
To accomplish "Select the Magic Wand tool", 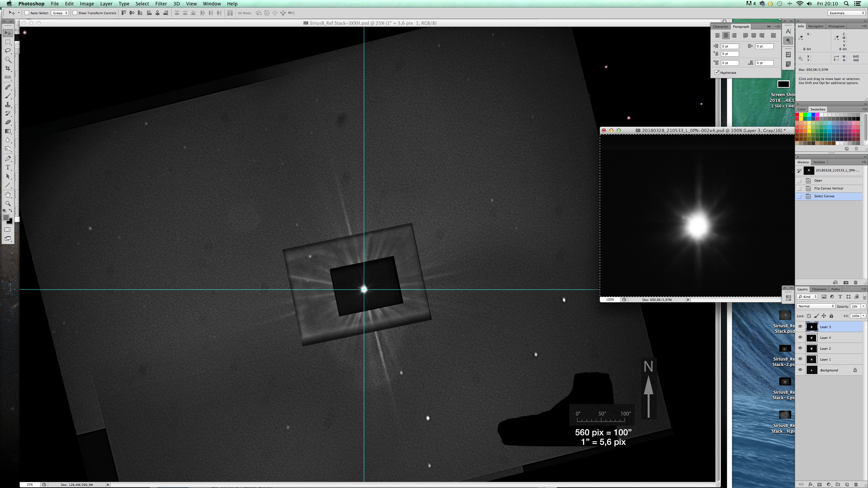I will tap(8, 60).
